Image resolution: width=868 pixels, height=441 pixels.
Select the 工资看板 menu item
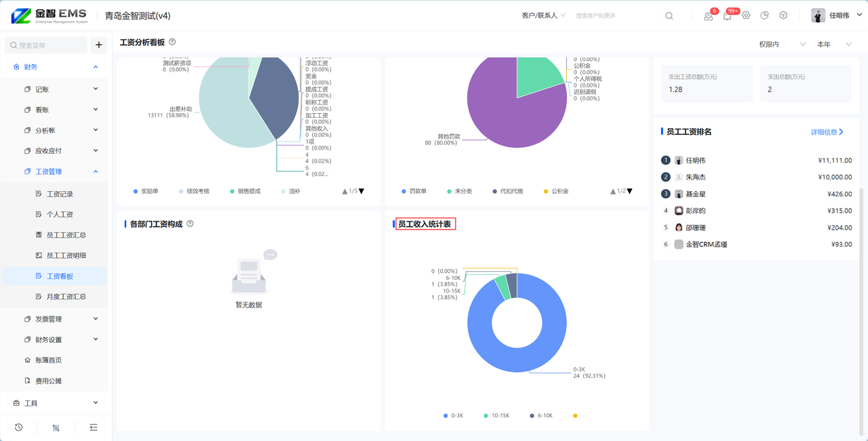pyautogui.click(x=54, y=276)
